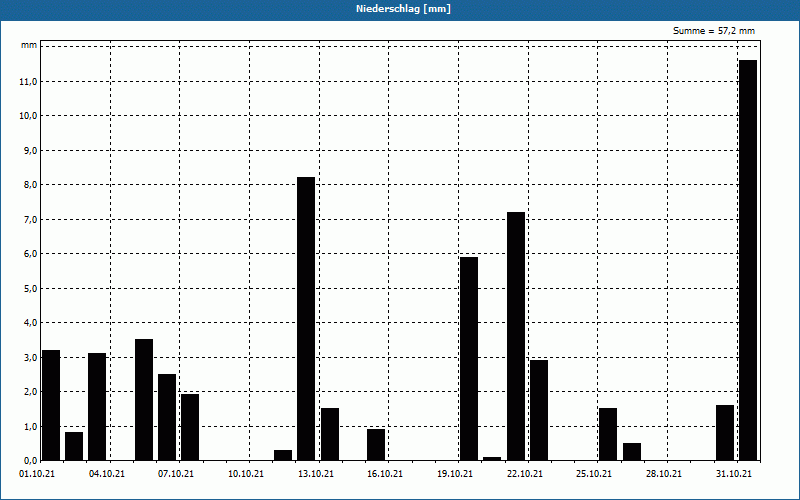This screenshot has height=500, width=800.
Task: Click the mm unit label on the y-axis
Action: (29, 45)
